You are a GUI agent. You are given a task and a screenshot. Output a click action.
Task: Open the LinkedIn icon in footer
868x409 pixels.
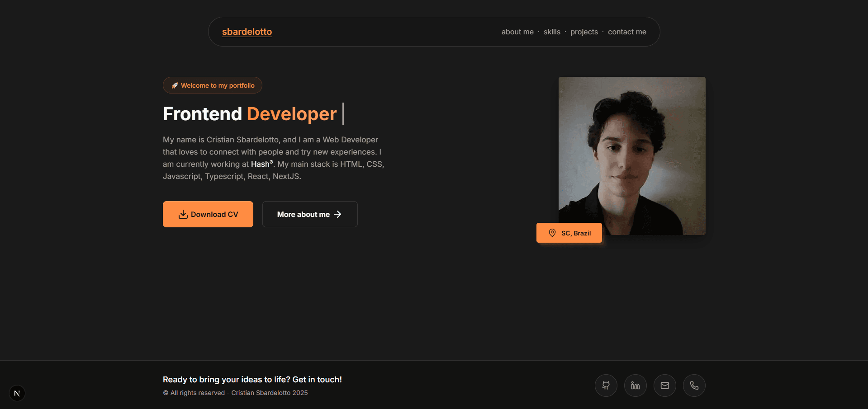pyautogui.click(x=635, y=385)
